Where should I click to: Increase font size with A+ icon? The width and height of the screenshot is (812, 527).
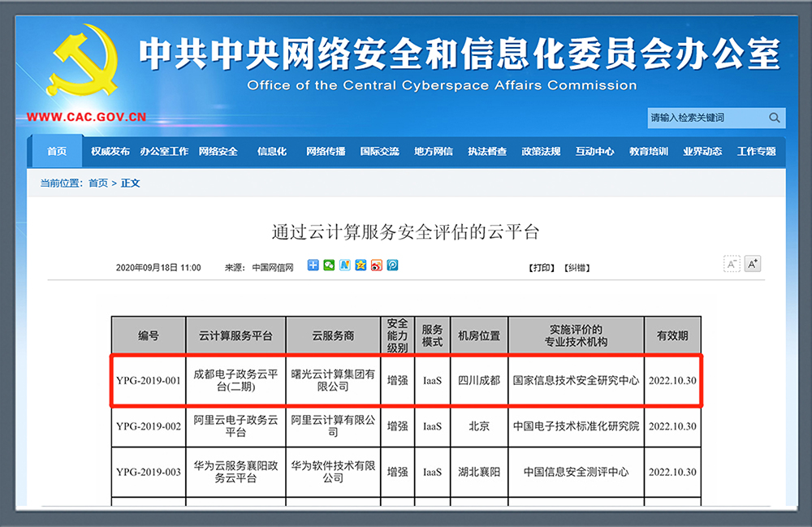pyautogui.click(x=753, y=264)
